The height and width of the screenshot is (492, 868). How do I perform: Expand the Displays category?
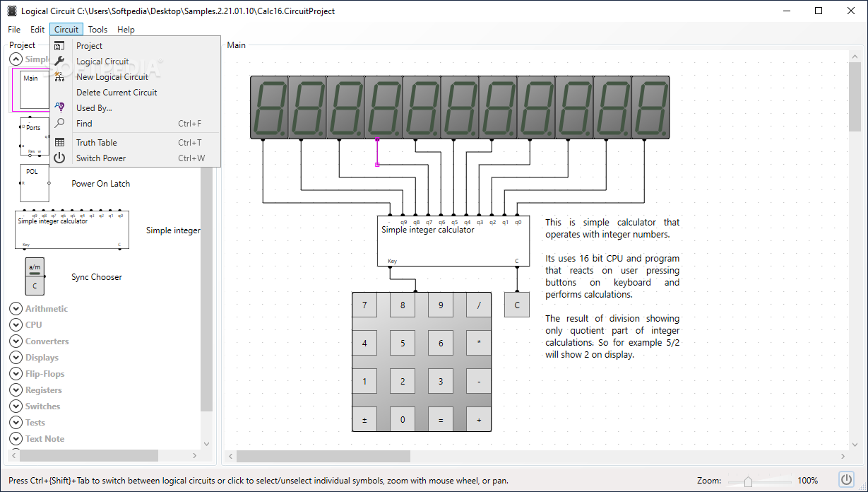coord(16,357)
